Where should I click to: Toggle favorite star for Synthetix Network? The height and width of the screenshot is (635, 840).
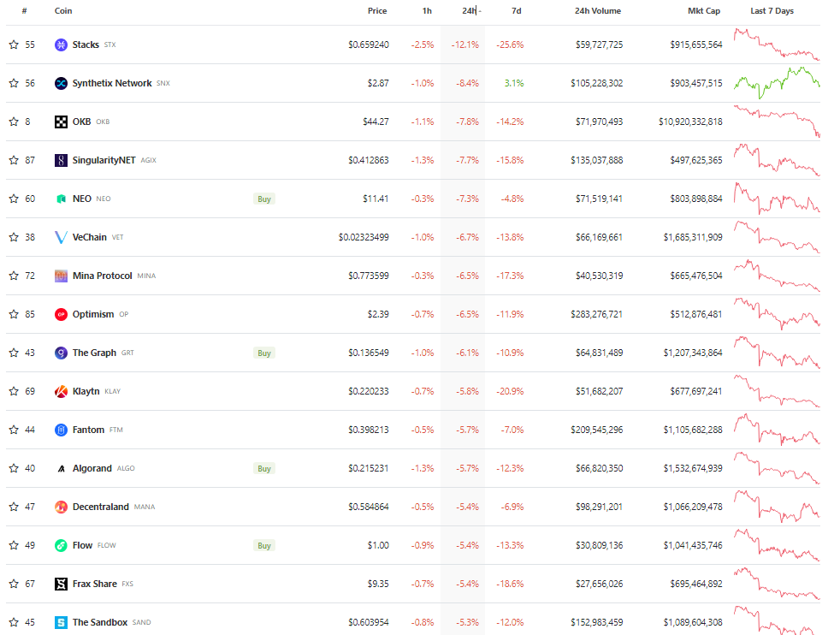click(14, 83)
